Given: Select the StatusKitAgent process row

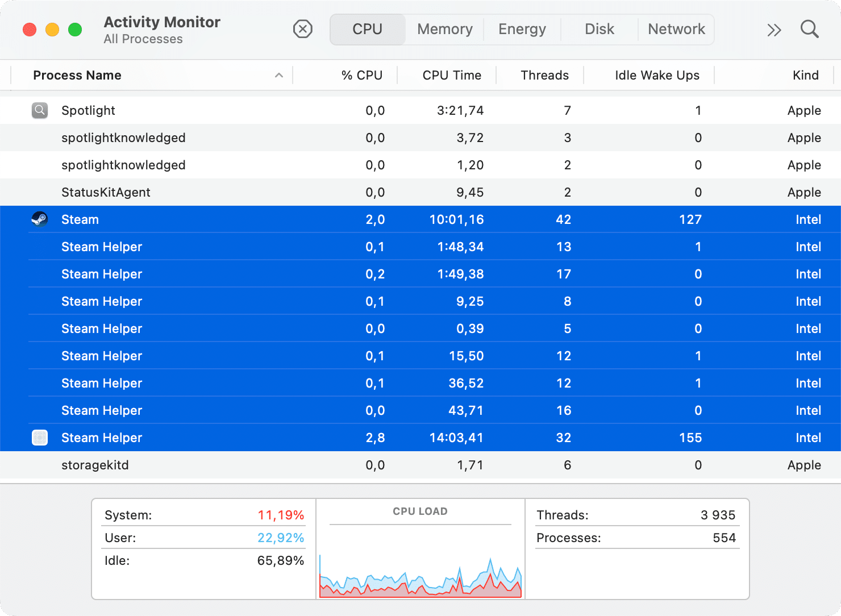Looking at the screenshot, I should [x=420, y=192].
